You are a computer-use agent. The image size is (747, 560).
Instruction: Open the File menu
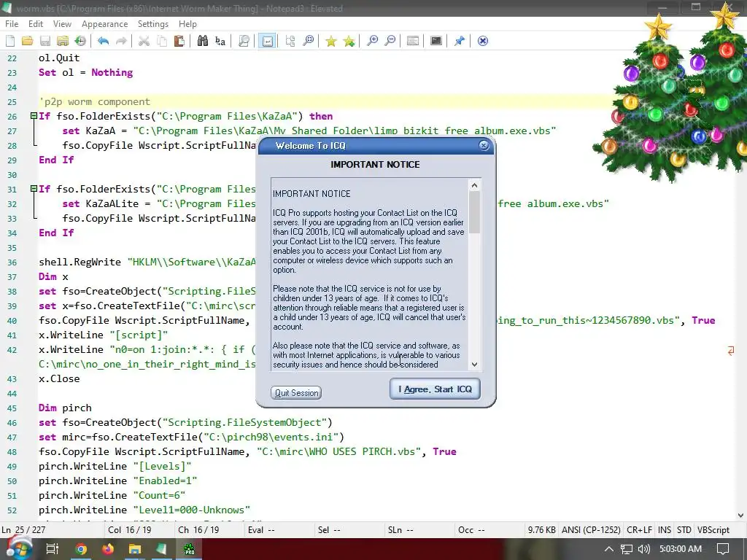pos(12,24)
